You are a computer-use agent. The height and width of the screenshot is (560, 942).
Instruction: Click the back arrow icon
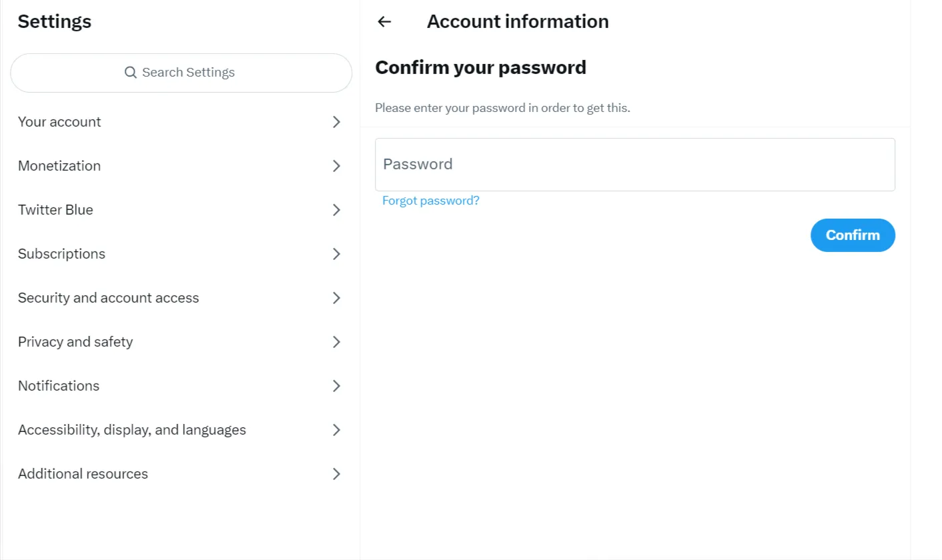click(x=384, y=21)
